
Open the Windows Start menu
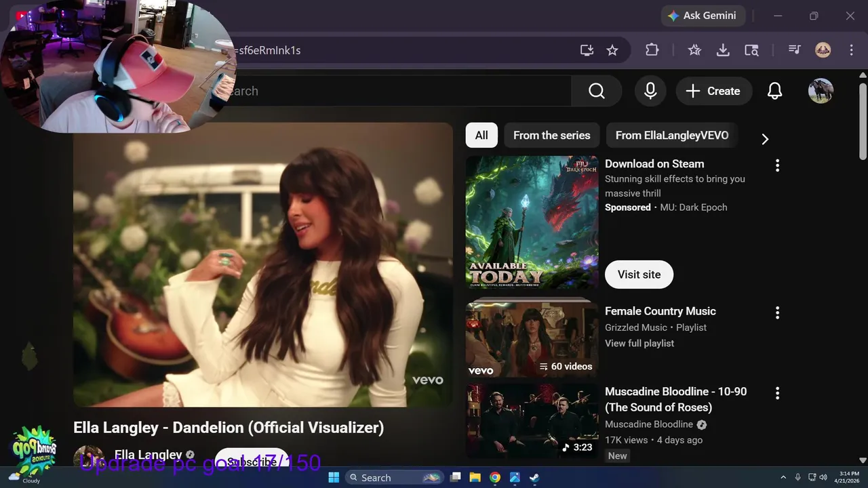[334, 477]
